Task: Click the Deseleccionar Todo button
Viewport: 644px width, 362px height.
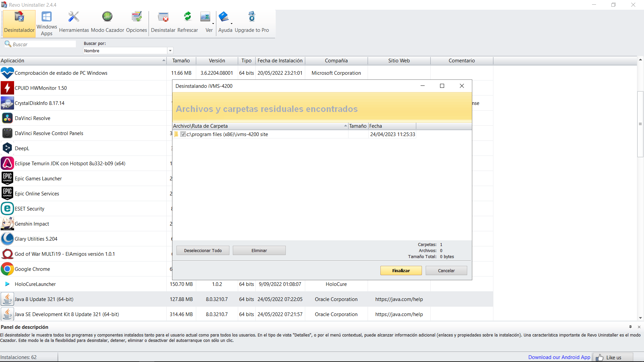Action: coord(203,250)
